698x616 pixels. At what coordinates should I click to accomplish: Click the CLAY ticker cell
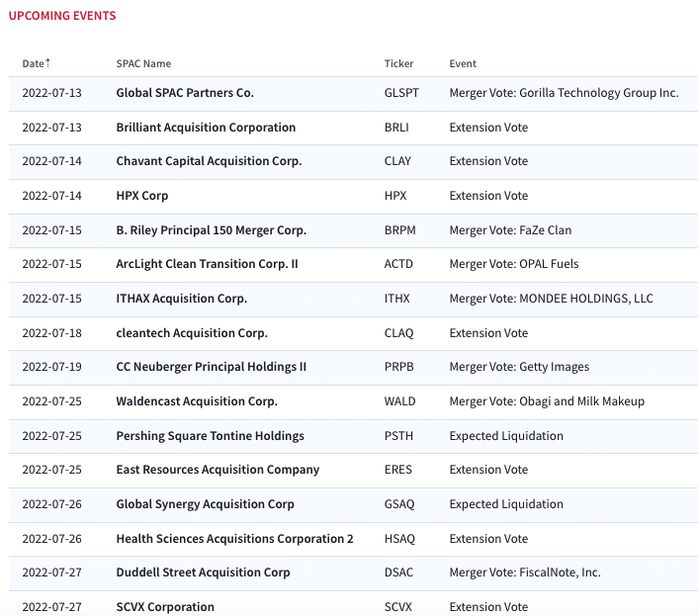[x=397, y=161]
